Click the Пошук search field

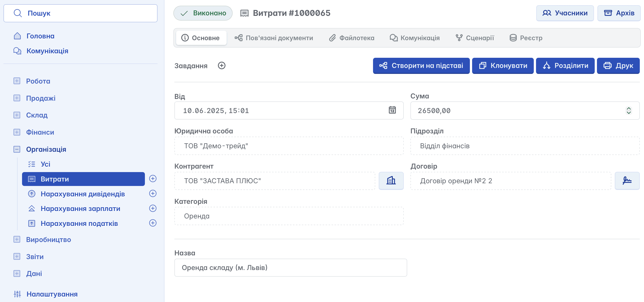pyautogui.click(x=80, y=13)
